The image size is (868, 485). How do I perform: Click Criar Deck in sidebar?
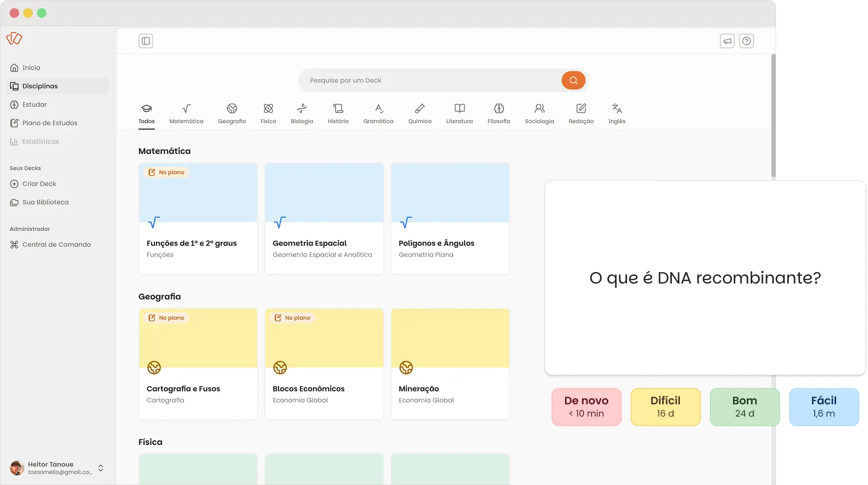[x=58, y=184]
